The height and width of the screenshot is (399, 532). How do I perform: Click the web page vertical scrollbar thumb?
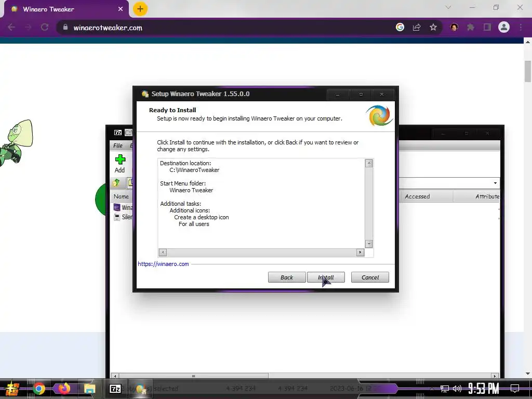click(528, 71)
